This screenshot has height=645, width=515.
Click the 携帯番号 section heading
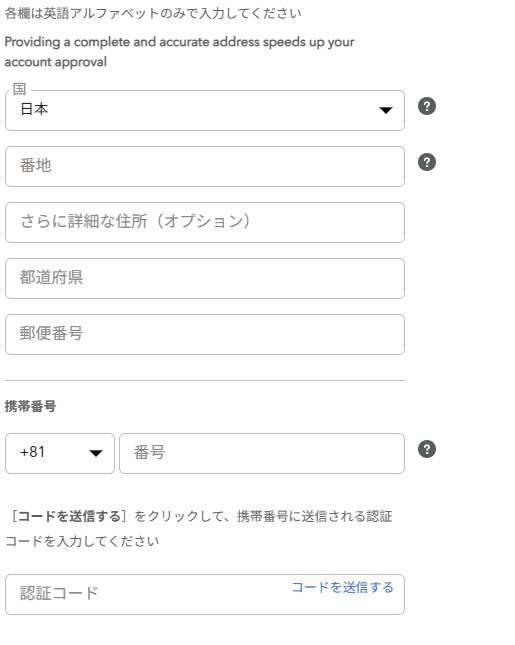pos(30,406)
